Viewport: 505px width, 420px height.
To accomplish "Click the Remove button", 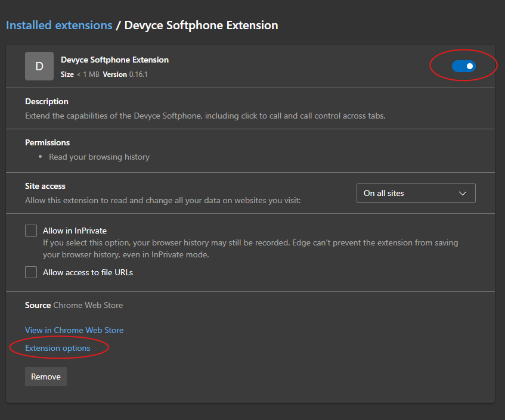I will (46, 377).
